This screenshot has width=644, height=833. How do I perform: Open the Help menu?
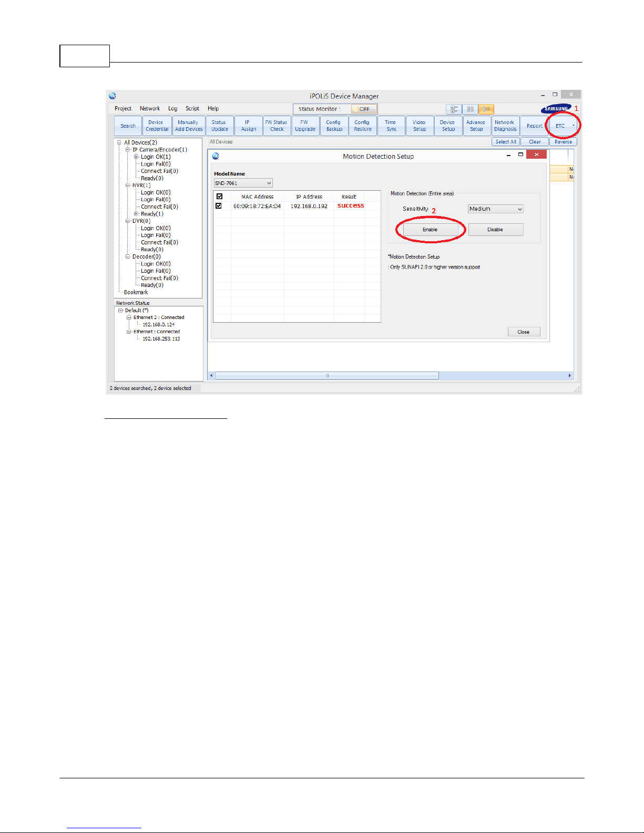click(x=213, y=109)
